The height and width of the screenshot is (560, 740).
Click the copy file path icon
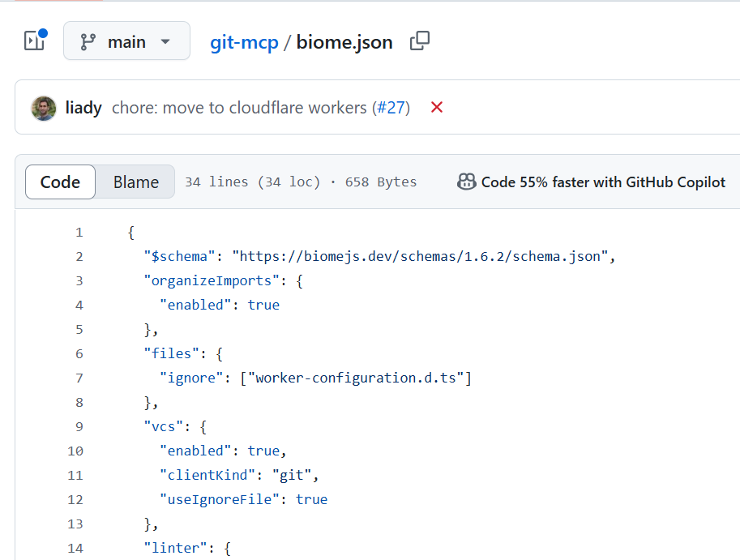(419, 41)
